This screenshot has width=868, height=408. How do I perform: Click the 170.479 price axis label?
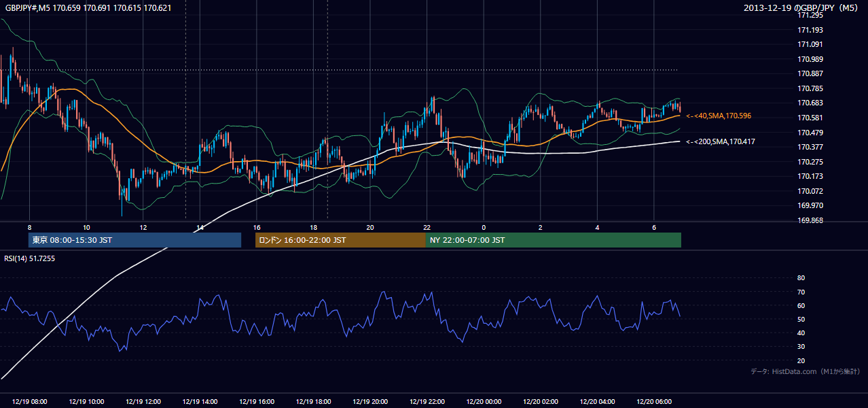810,133
